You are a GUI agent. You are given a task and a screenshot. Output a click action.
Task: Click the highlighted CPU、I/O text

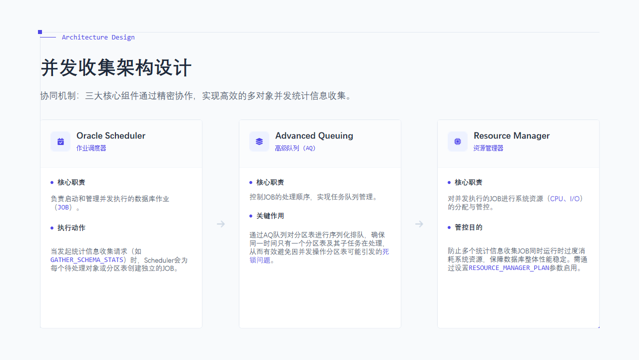coord(565,199)
